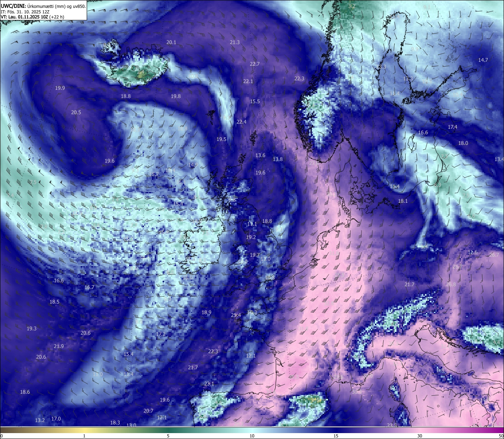504x439 pixels.
Task: Click the 18.9 value label on the map
Action: (x=206, y=312)
